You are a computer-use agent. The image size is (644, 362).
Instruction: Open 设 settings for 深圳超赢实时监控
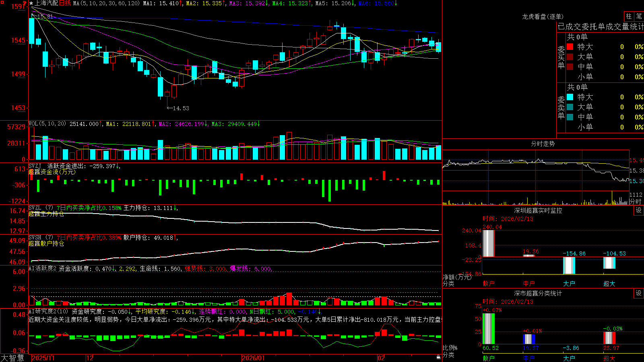(639, 210)
